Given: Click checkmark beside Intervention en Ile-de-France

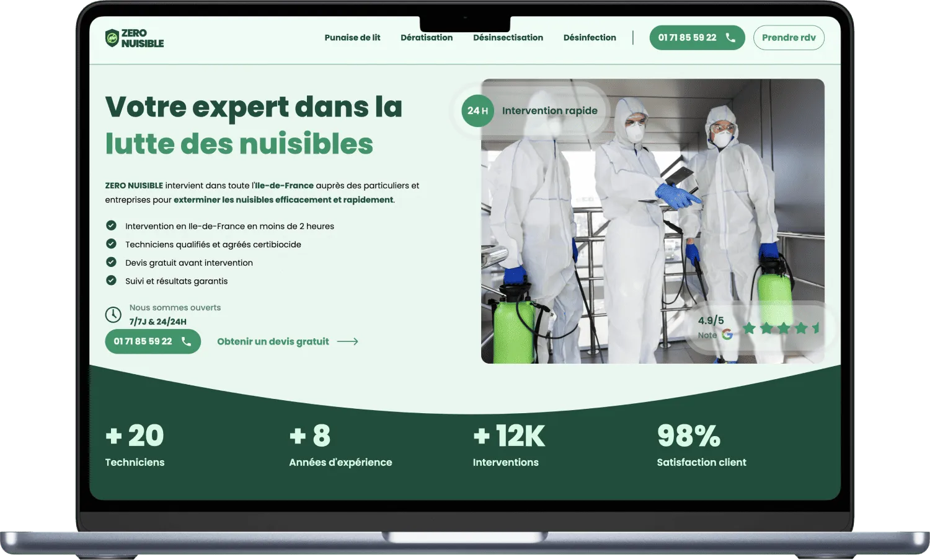Looking at the screenshot, I should [111, 225].
